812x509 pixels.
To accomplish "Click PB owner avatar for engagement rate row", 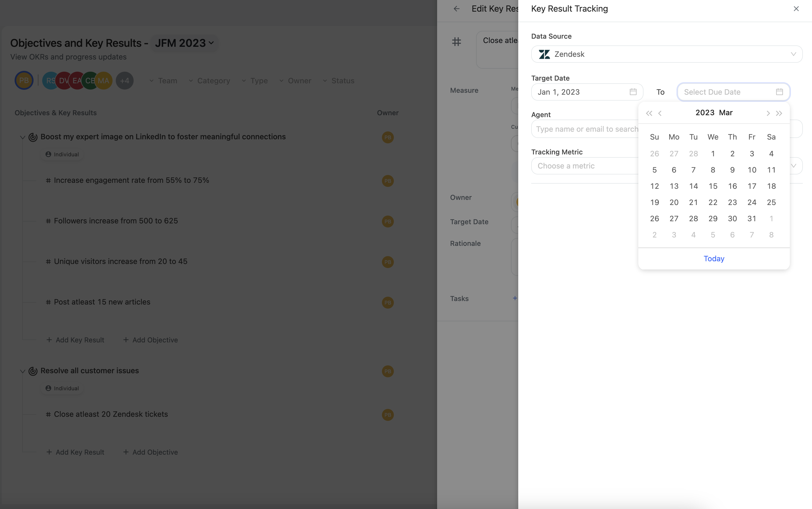I will pyautogui.click(x=388, y=181).
